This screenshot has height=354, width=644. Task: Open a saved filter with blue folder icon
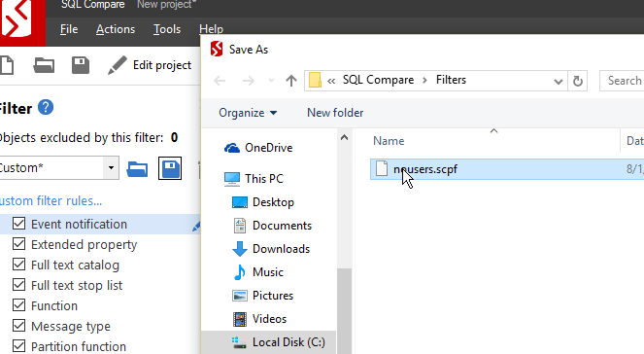click(x=137, y=168)
